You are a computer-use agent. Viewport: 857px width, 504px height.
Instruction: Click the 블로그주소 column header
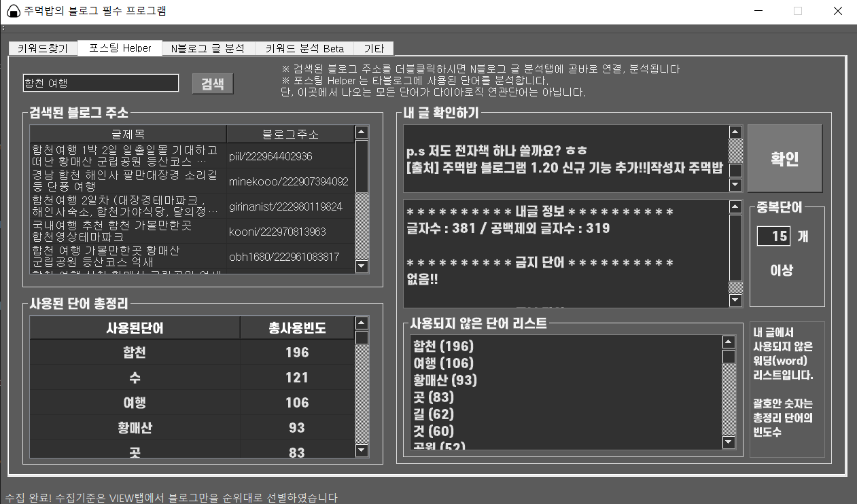point(290,134)
